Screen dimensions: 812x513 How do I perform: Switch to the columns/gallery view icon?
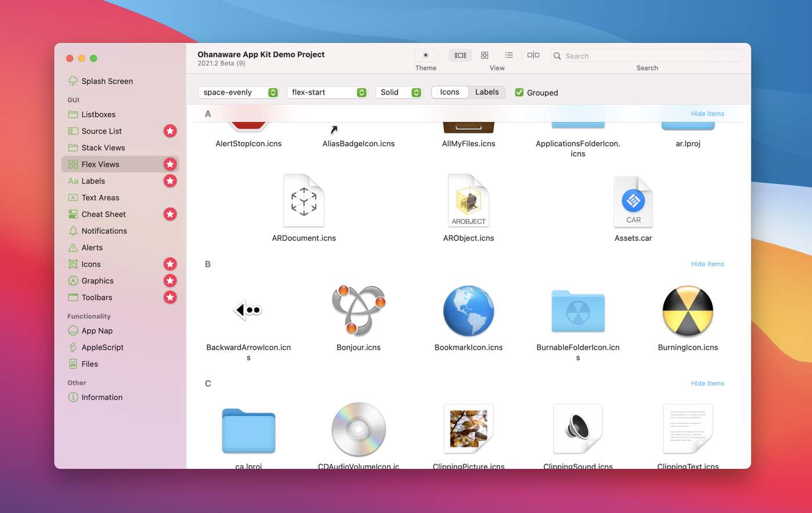click(x=460, y=55)
